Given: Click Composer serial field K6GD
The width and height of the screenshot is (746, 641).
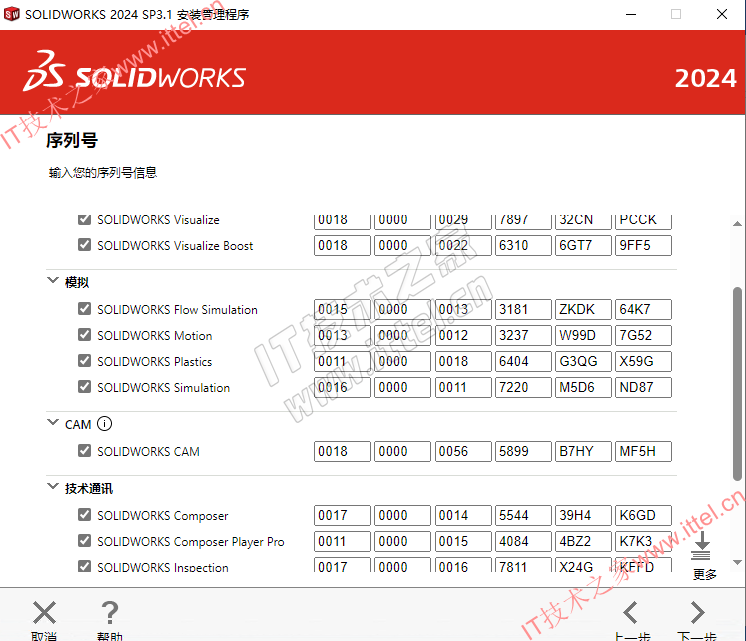Looking at the screenshot, I should (643, 515).
